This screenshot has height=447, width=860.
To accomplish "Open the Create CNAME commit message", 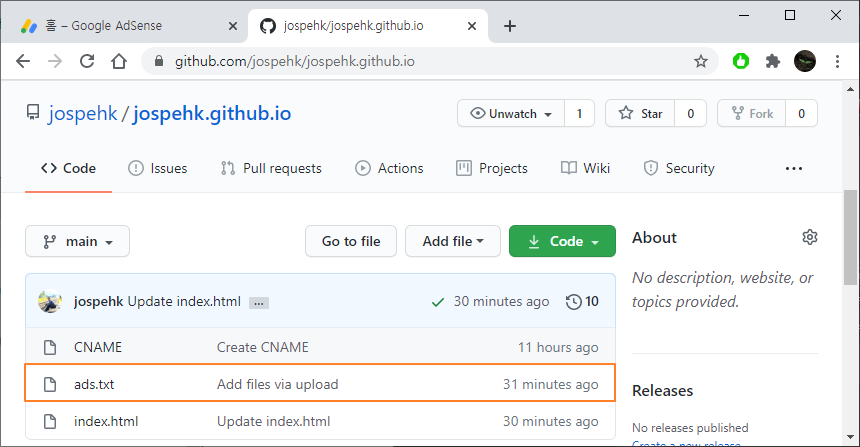I will coord(263,347).
